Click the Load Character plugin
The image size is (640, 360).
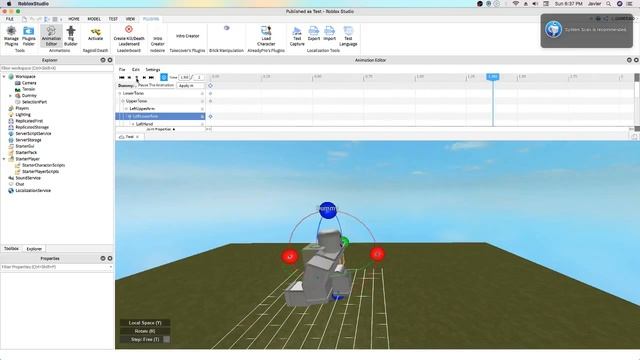[x=266, y=36]
